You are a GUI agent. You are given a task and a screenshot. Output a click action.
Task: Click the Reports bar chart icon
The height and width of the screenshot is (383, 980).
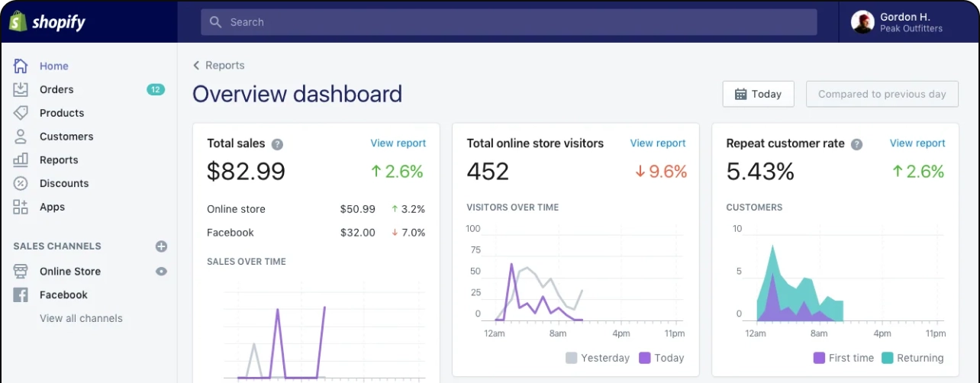click(21, 160)
